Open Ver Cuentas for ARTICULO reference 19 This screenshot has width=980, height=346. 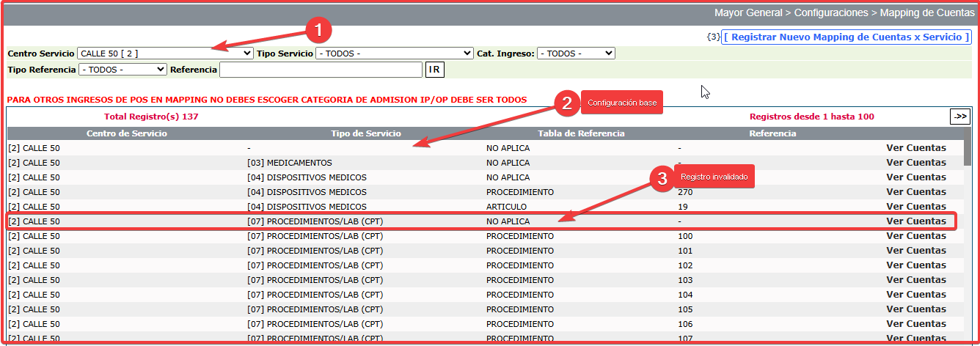pos(915,207)
